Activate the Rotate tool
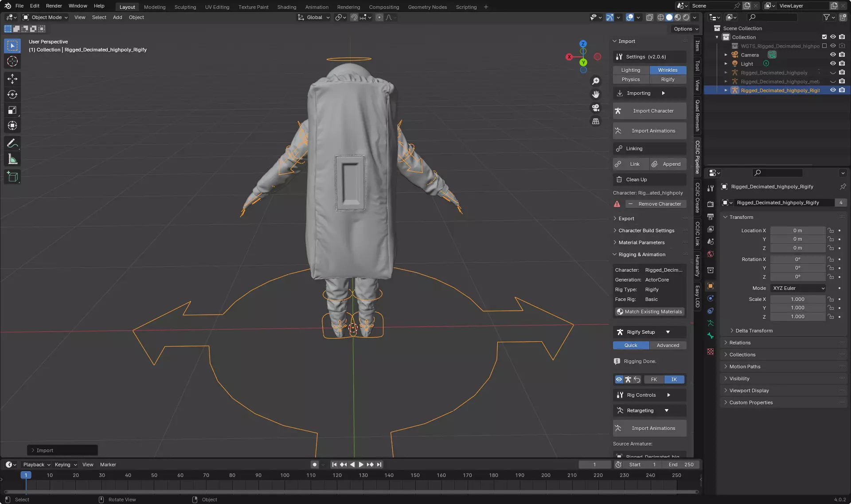 pyautogui.click(x=12, y=94)
